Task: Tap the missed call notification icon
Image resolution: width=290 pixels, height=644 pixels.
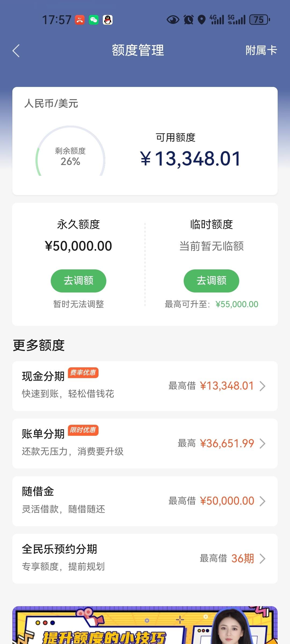Action: (80, 20)
